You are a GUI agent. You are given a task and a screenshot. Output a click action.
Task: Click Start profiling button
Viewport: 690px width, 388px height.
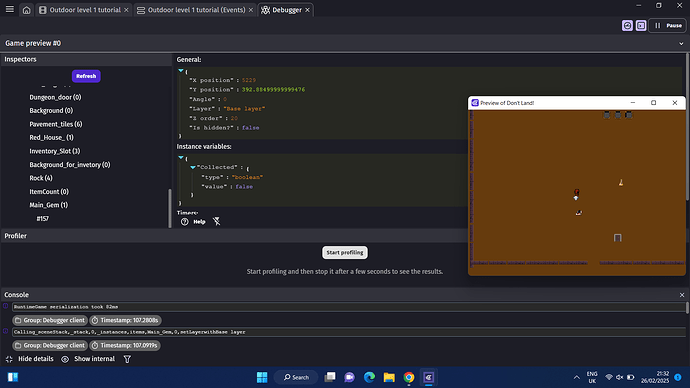[345, 253]
